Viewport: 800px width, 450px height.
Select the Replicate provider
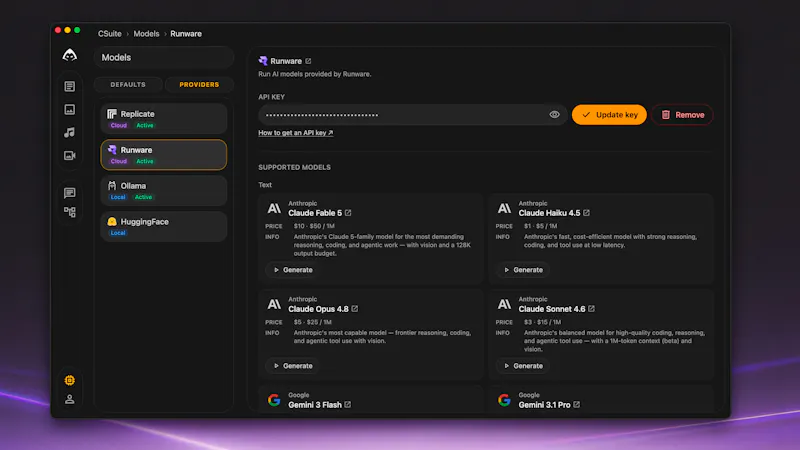164,119
